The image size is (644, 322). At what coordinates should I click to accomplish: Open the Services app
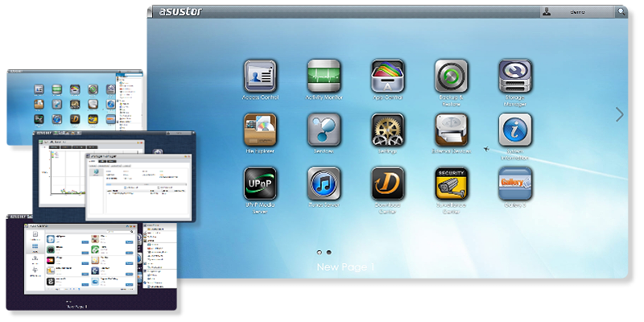coord(324,130)
